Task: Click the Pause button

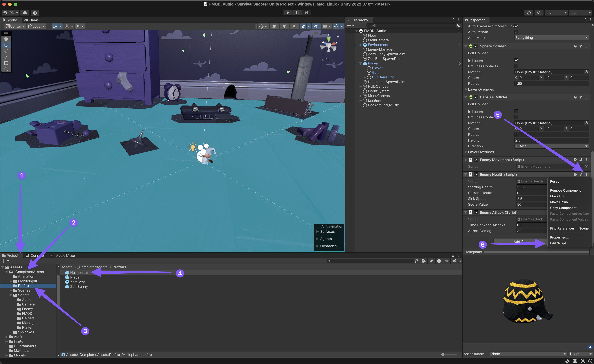Action: pos(297,13)
